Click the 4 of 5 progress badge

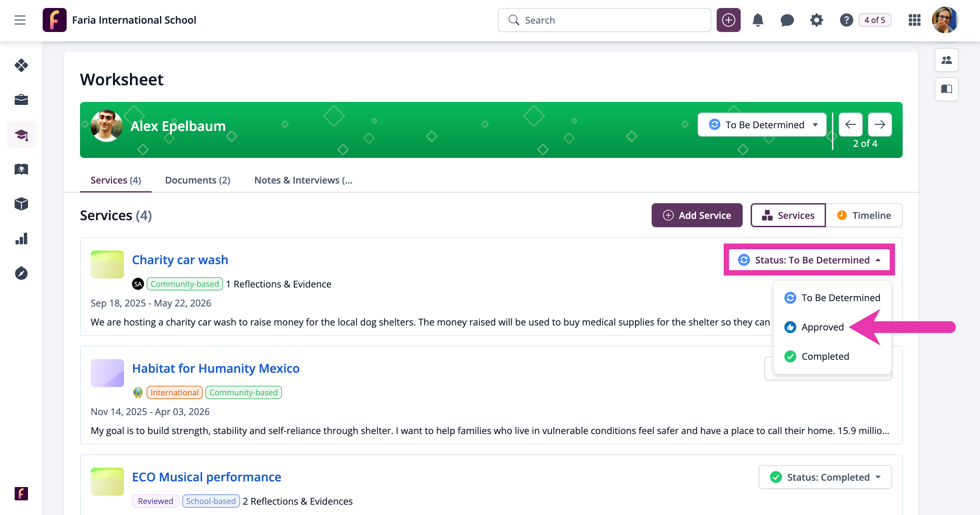point(875,20)
